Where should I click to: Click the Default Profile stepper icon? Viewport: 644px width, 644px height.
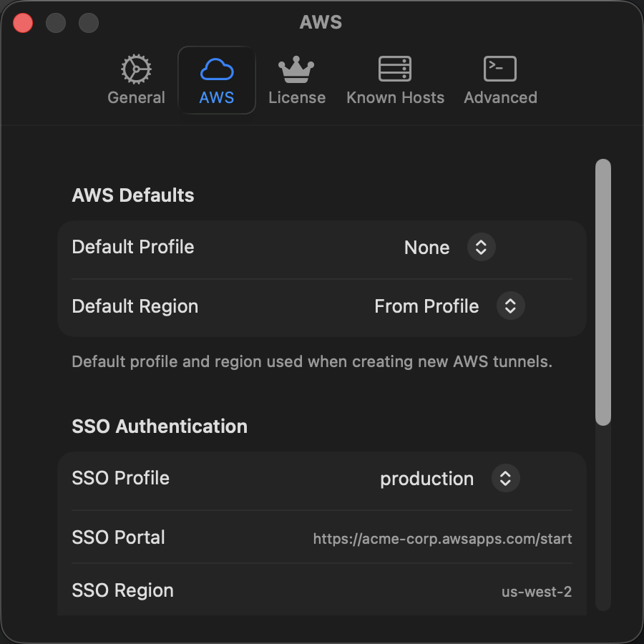pyautogui.click(x=481, y=247)
